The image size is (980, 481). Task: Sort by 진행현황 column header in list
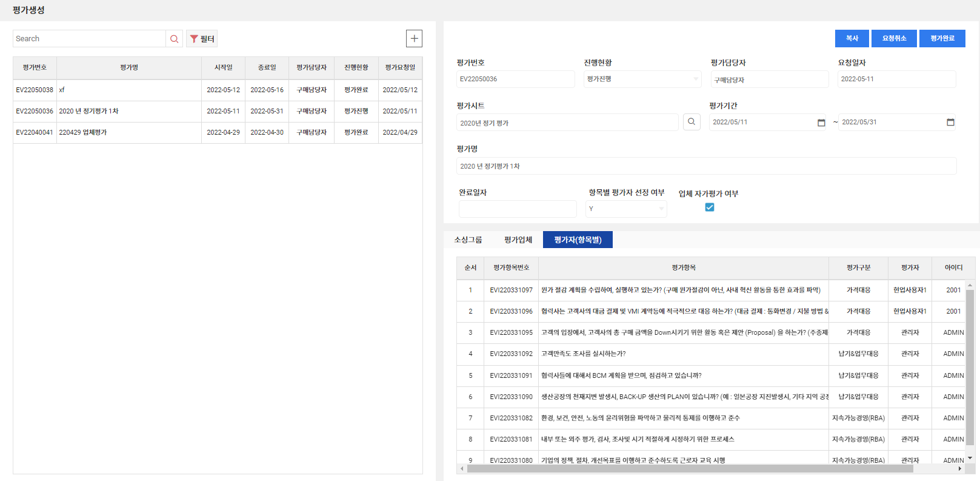356,68
